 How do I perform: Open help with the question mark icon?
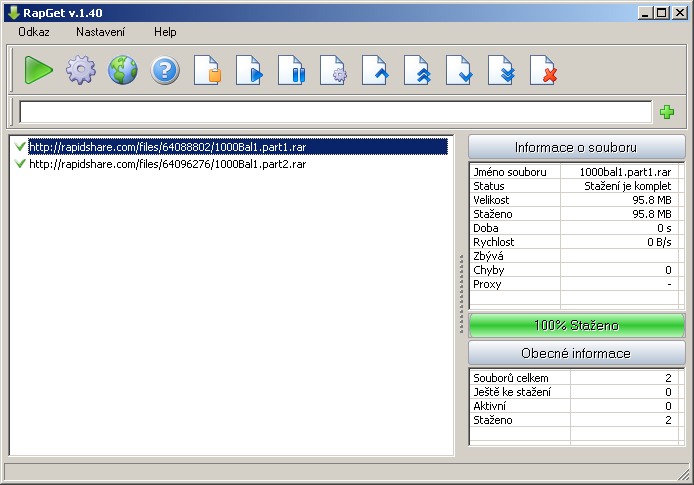click(x=165, y=70)
